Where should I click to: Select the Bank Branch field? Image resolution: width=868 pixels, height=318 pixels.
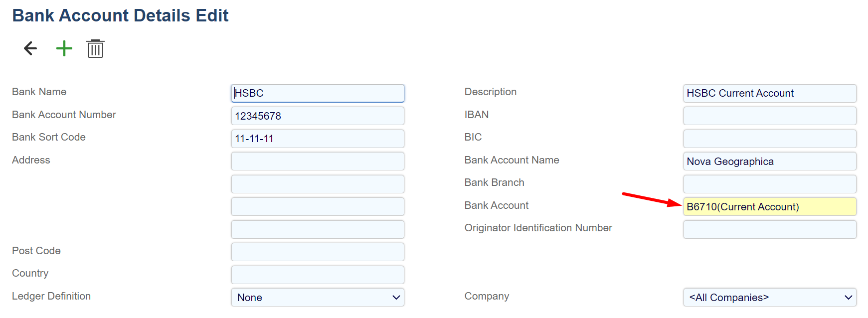[x=769, y=184]
